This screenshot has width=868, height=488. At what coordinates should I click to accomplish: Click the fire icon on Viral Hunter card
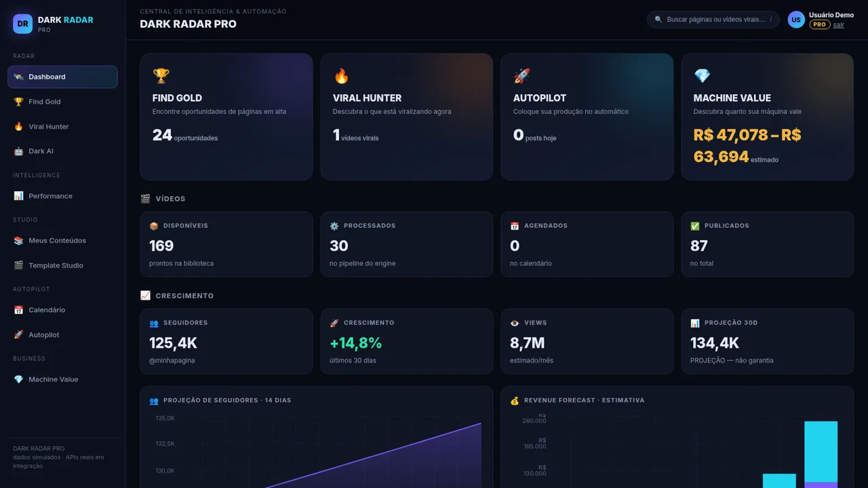(341, 75)
